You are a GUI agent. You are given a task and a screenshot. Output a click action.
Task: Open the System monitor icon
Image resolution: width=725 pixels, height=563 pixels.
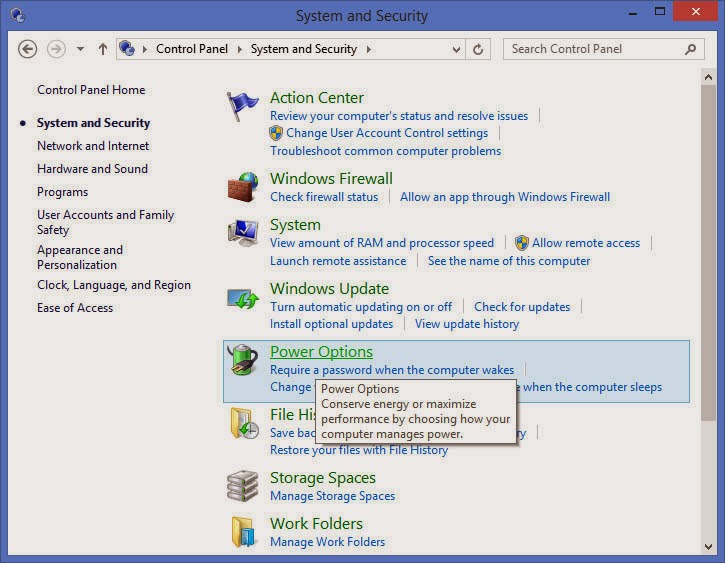click(243, 233)
